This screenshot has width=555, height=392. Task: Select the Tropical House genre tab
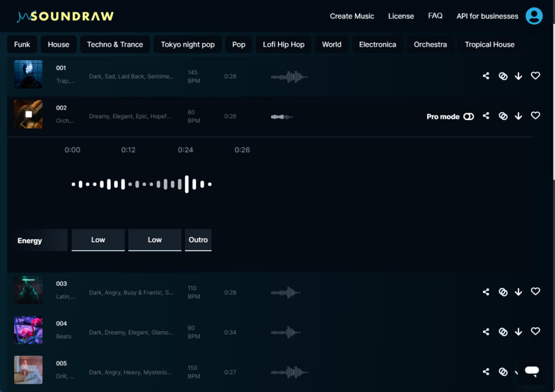[489, 44]
